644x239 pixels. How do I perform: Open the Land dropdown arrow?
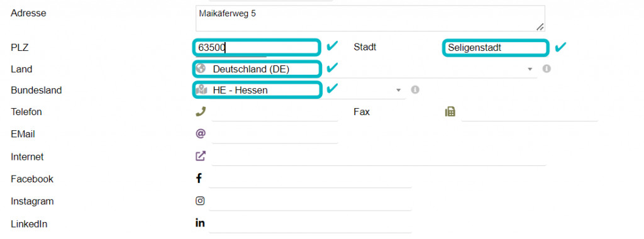point(530,69)
